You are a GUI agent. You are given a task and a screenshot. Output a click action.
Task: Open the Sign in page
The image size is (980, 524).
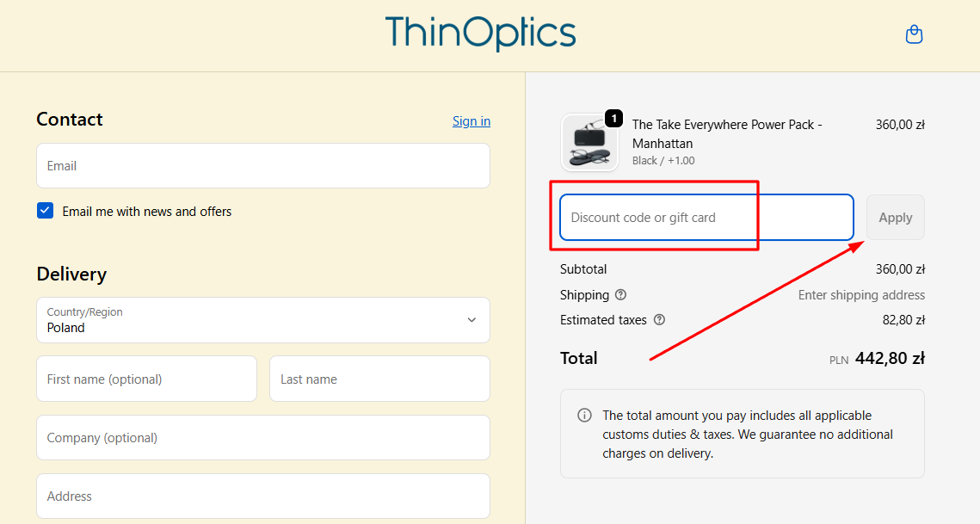click(471, 120)
